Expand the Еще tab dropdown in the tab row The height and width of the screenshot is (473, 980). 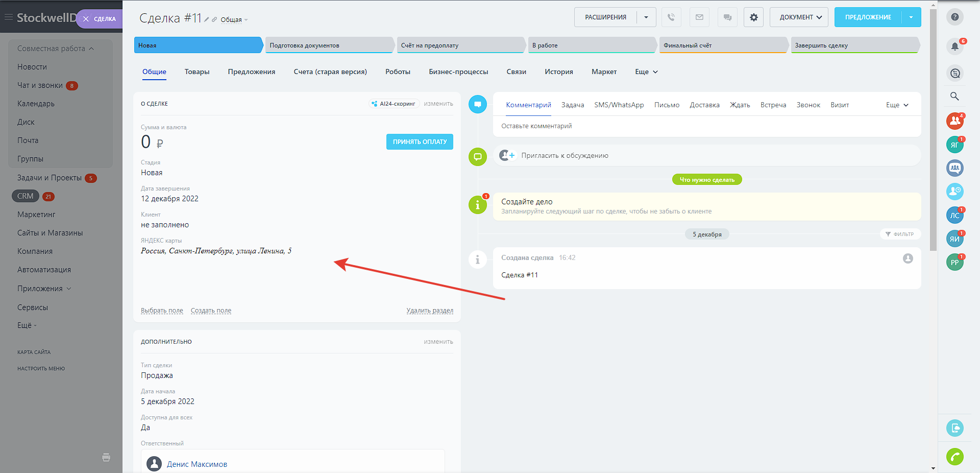tap(646, 72)
